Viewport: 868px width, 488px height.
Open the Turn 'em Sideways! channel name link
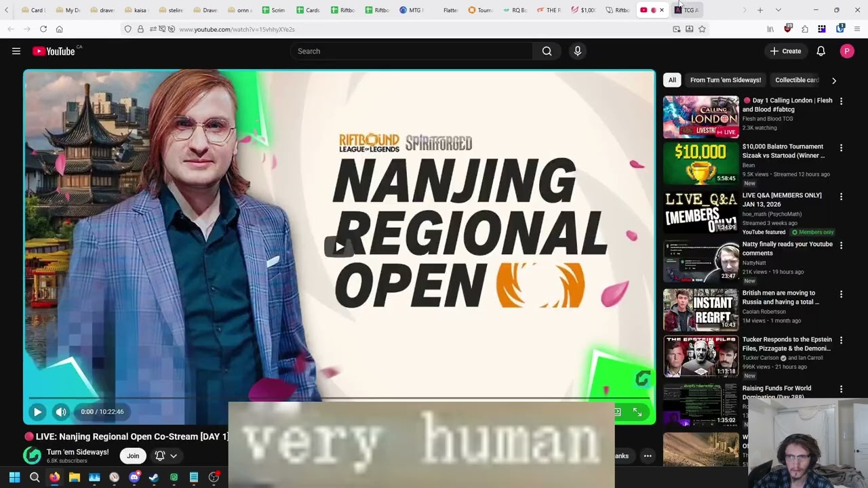pyautogui.click(x=77, y=452)
